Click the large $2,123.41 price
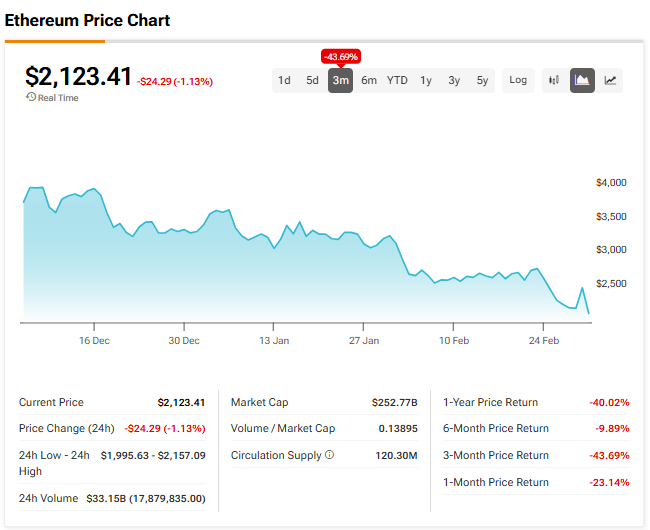The height and width of the screenshot is (530, 650). tap(78, 77)
